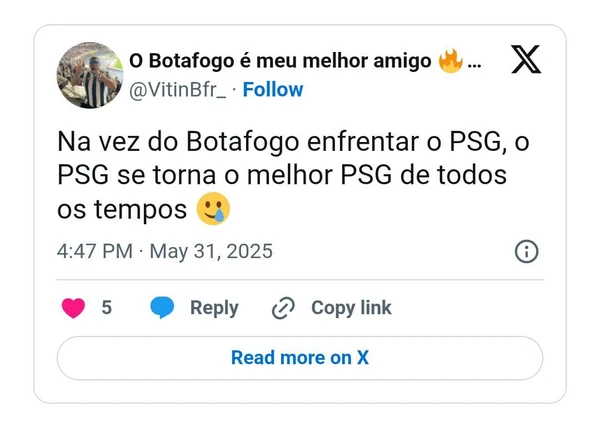Click the Reply label

click(x=214, y=308)
